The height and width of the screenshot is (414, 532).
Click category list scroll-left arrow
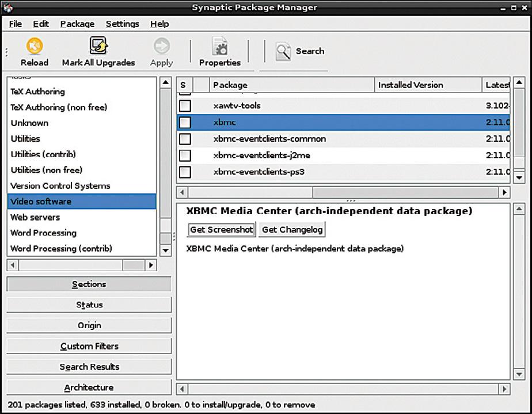coord(13,265)
